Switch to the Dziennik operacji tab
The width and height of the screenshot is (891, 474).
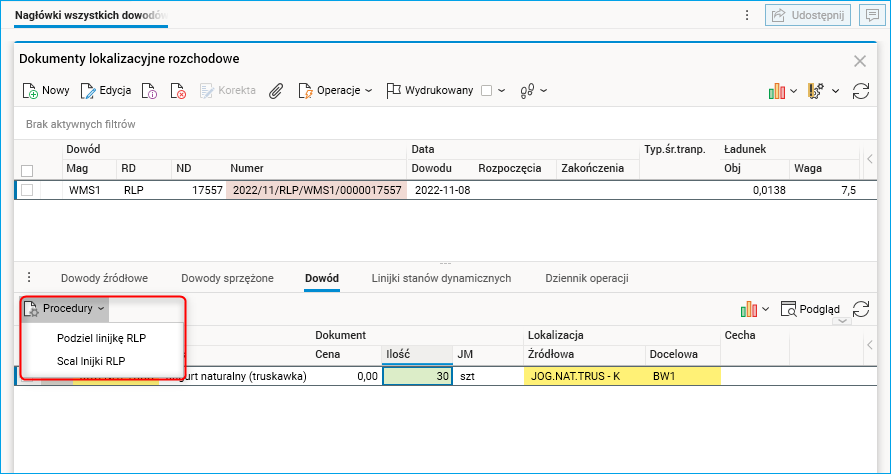587,278
